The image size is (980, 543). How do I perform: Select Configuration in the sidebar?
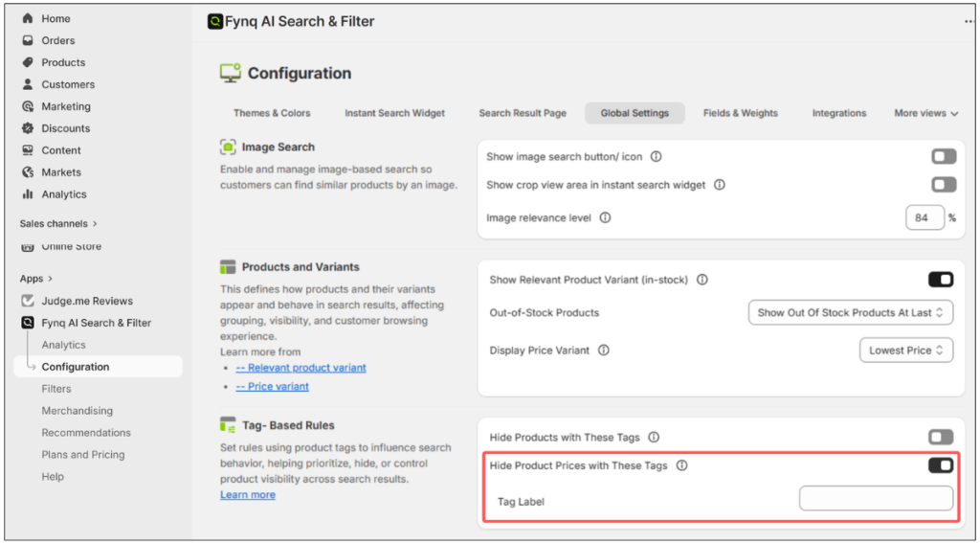(99, 367)
